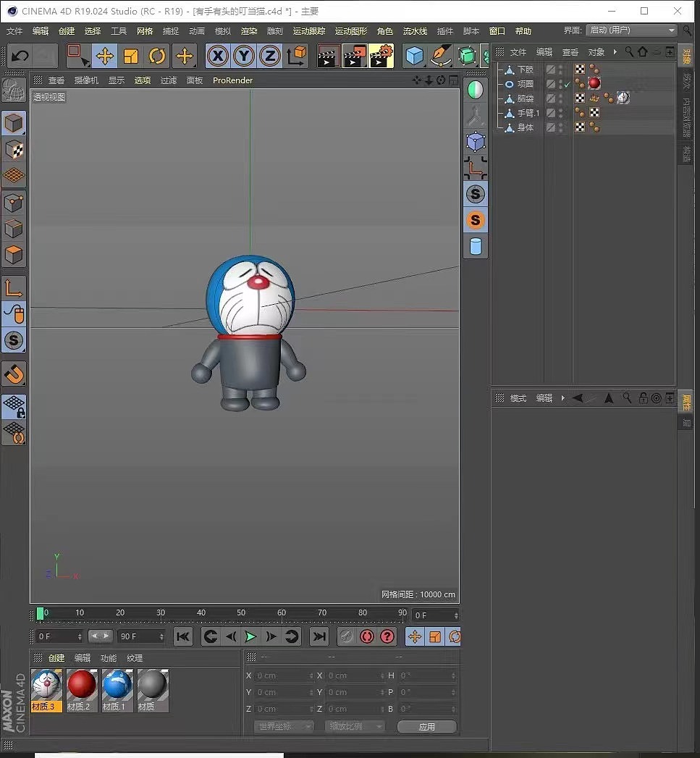Toggle Tweak mode mouse icon
Viewport: 700px width, 758px height.
click(x=14, y=314)
